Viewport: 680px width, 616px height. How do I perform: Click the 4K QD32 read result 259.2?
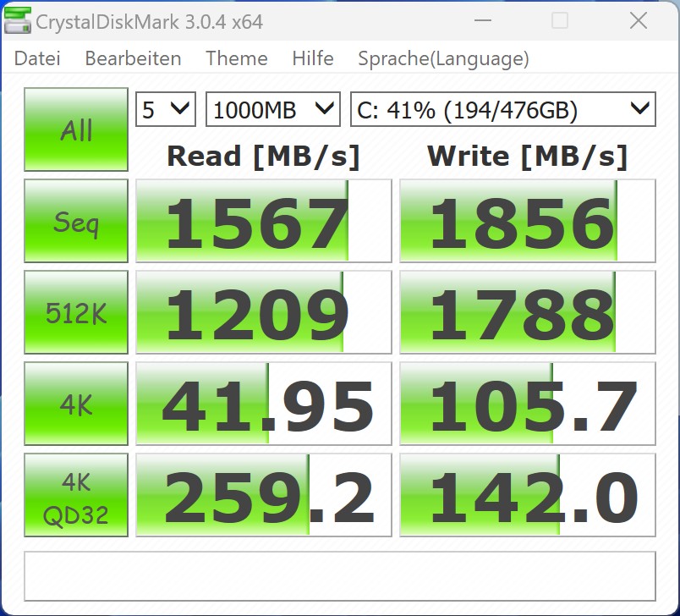264,495
